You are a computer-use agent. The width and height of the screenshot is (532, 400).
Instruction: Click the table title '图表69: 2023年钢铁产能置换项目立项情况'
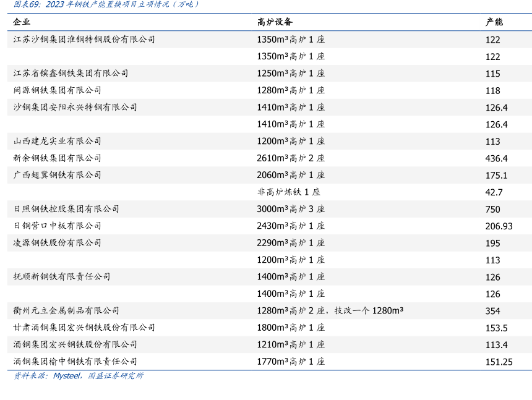[106, 4]
